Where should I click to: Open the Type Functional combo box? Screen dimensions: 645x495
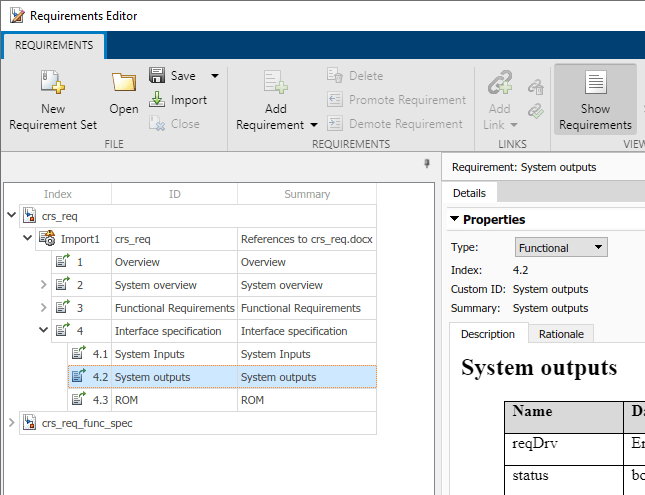(560, 248)
